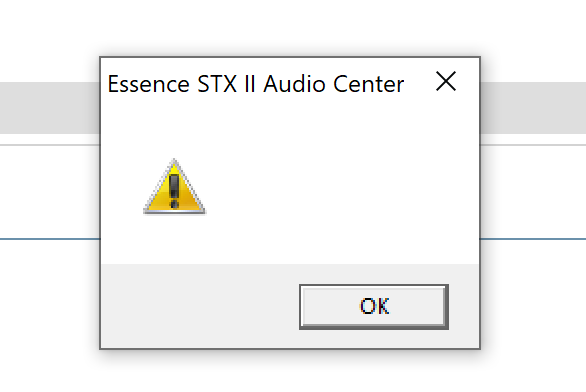Click the thin gray separator line left of dialog

(x=50, y=145)
